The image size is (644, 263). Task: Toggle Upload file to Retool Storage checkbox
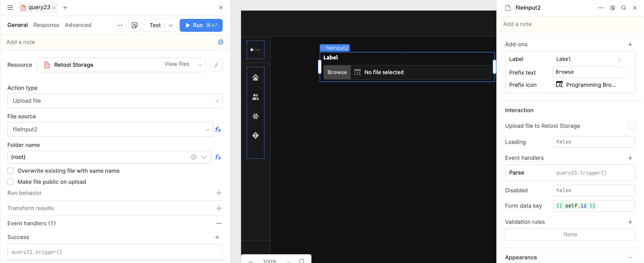click(632, 126)
